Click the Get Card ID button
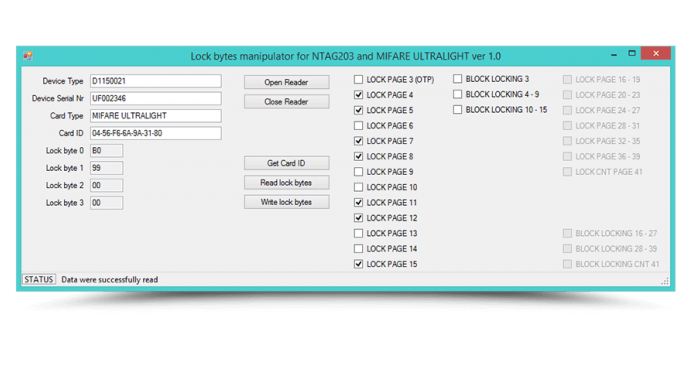Image resolution: width=690 pixels, height=373 pixels. [286, 163]
